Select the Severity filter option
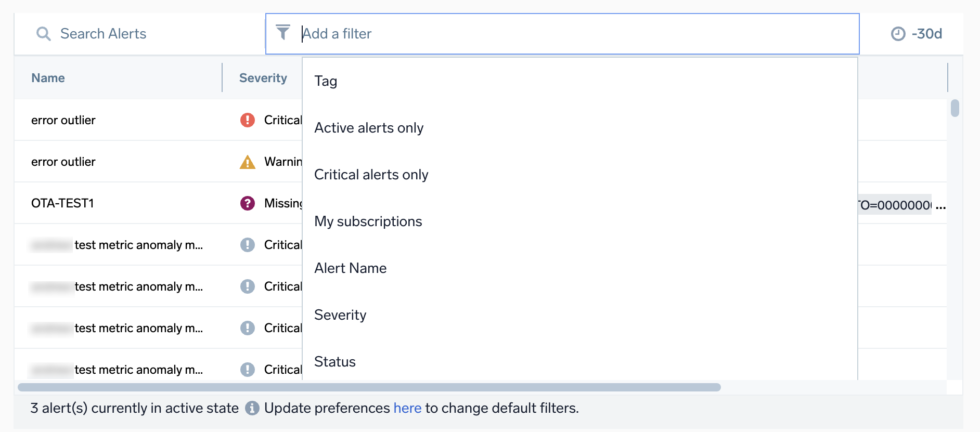Viewport: 980px width, 432px height. tap(579, 315)
